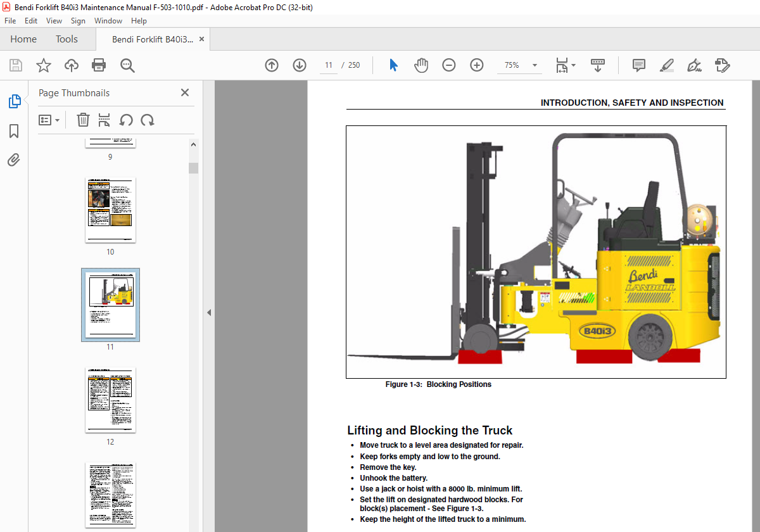Click the 'Page Thumbnails' panel title
This screenshot has width=760, height=532.
pos(74,93)
